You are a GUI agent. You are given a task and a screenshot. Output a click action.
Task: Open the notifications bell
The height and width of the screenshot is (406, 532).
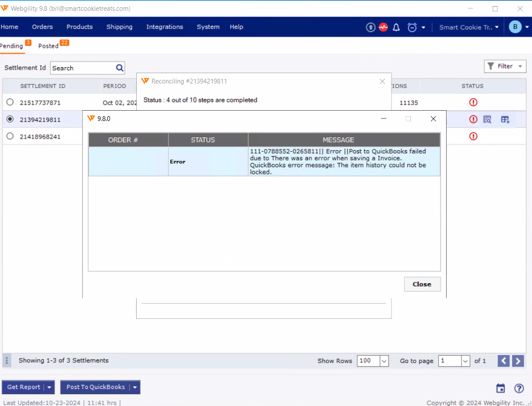click(396, 27)
